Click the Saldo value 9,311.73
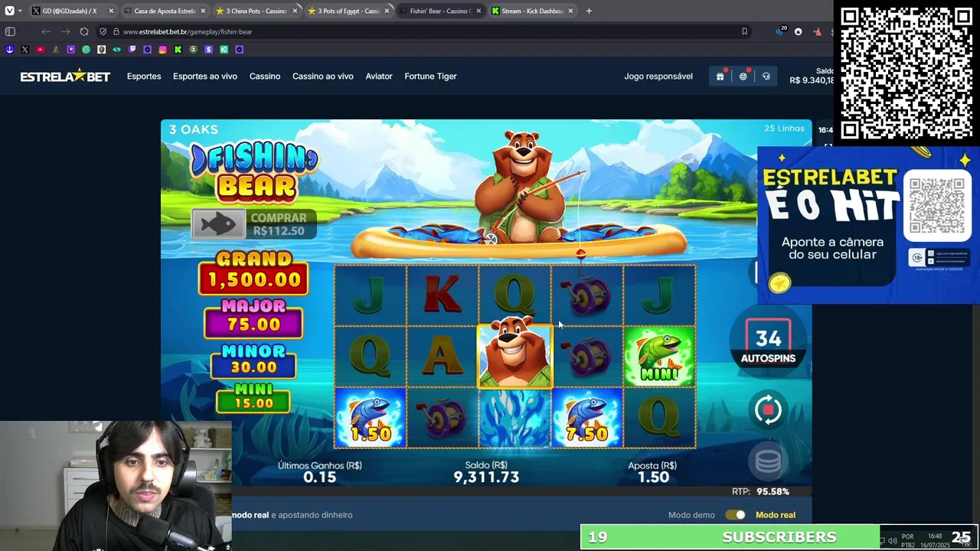980x551 pixels. (x=486, y=478)
